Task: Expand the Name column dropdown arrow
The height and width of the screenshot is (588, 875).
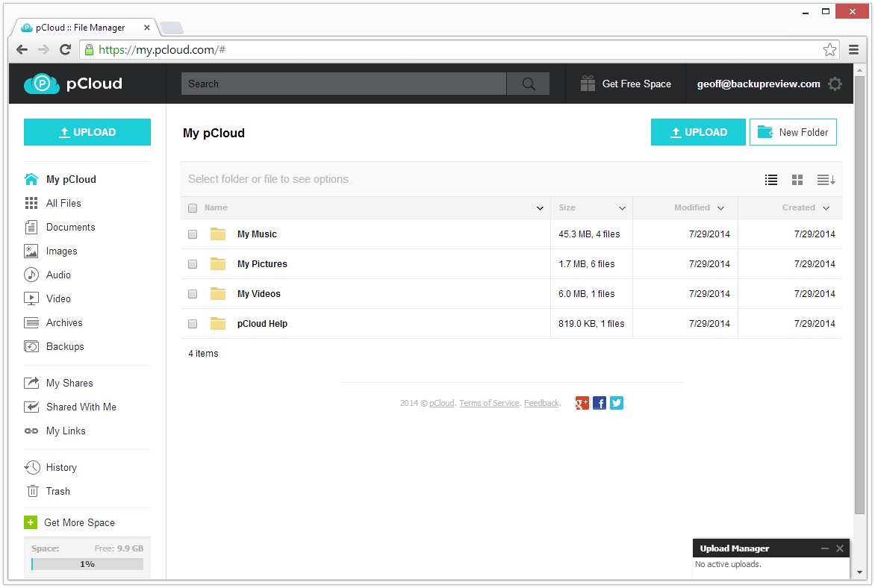Action: click(x=540, y=208)
